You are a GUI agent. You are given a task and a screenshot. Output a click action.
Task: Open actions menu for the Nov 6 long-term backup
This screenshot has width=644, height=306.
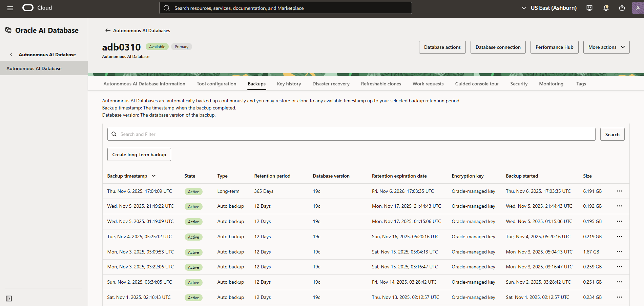[x=620, y=191]
